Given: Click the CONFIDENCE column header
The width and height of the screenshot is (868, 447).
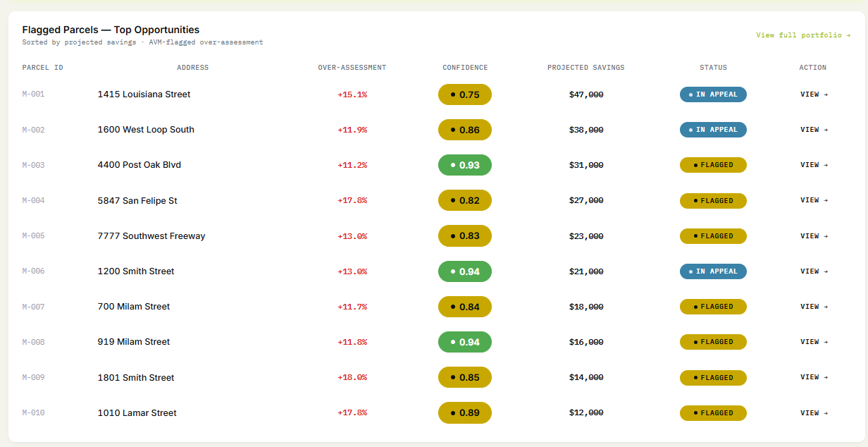Looking at the screenshot, I should 465,68.
